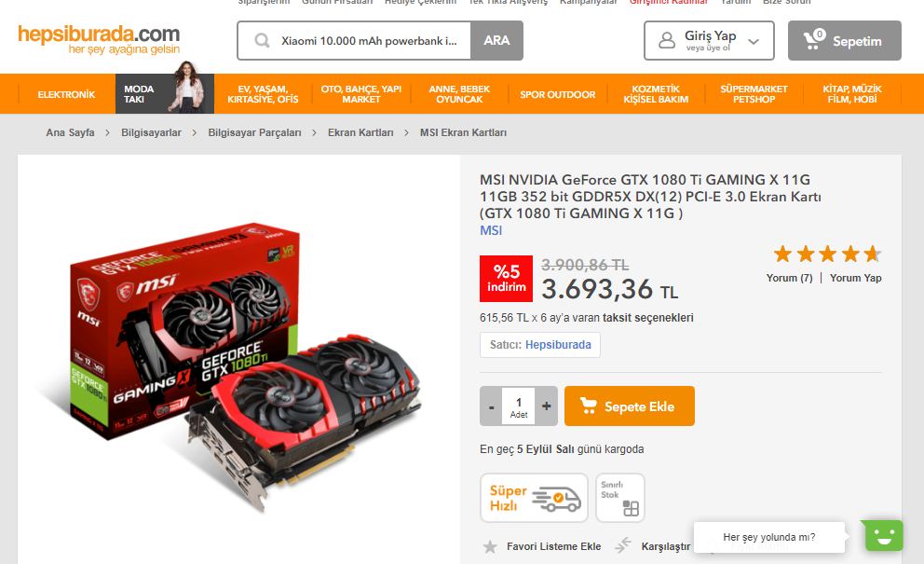Increase quantity with the plus button
The width and height of the screenshot is (924, 564).
tap(546, 406)
